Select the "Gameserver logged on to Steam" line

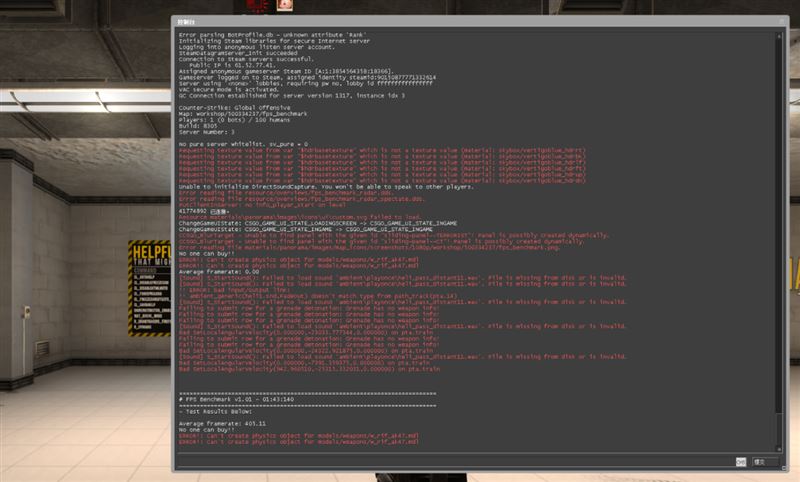(307, 78)
